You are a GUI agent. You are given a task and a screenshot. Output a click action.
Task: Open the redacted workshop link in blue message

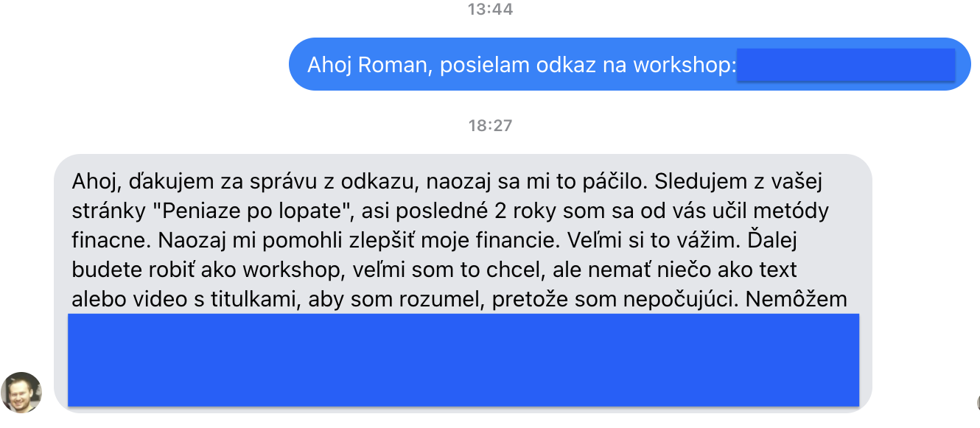(x=846, y=65)
